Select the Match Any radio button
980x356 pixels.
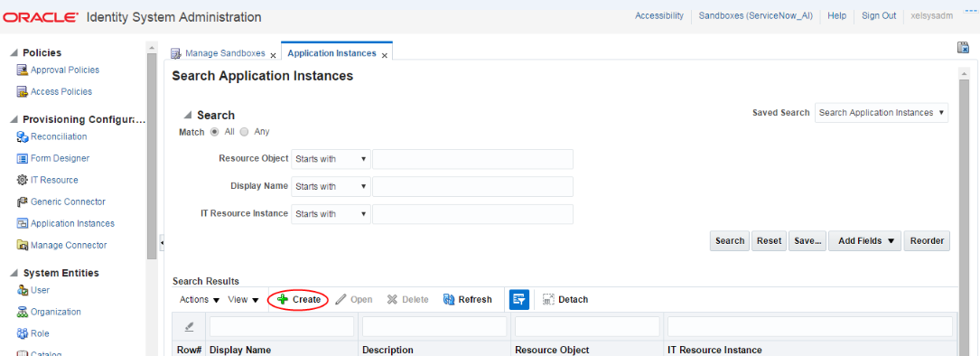[x=245, y=132]
